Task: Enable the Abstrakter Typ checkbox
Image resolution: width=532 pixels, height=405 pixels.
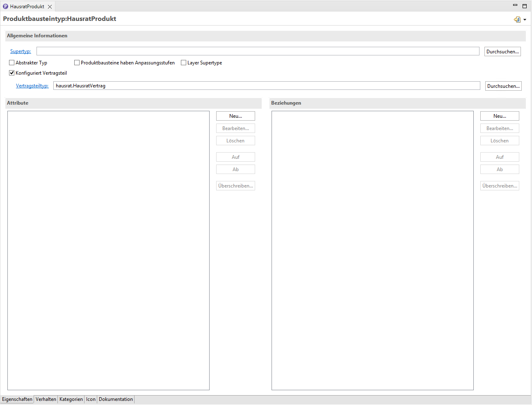Action: [12, 63]
